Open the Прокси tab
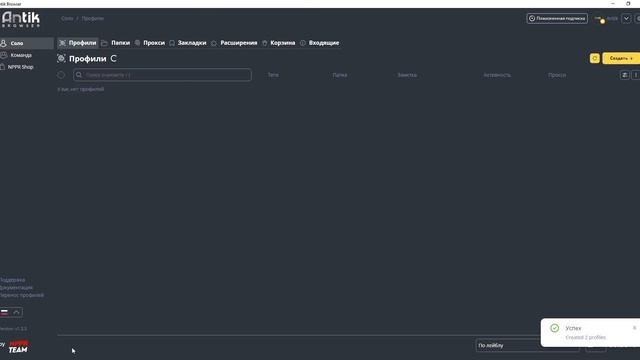This screenshot has width=640, height=360. click(149, 43)
